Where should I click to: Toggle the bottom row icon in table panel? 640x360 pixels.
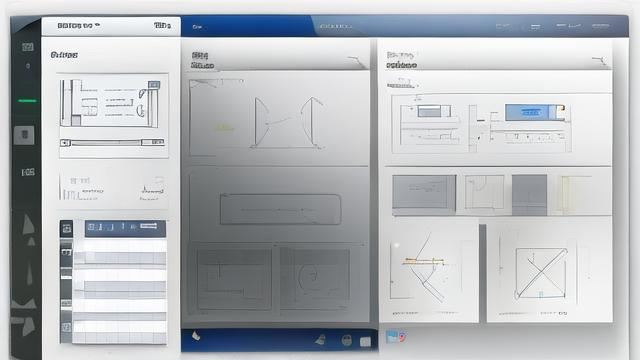66,327
